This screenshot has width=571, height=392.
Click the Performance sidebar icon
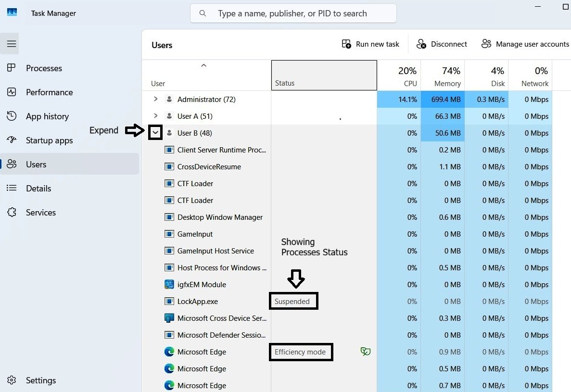point(11,92)
